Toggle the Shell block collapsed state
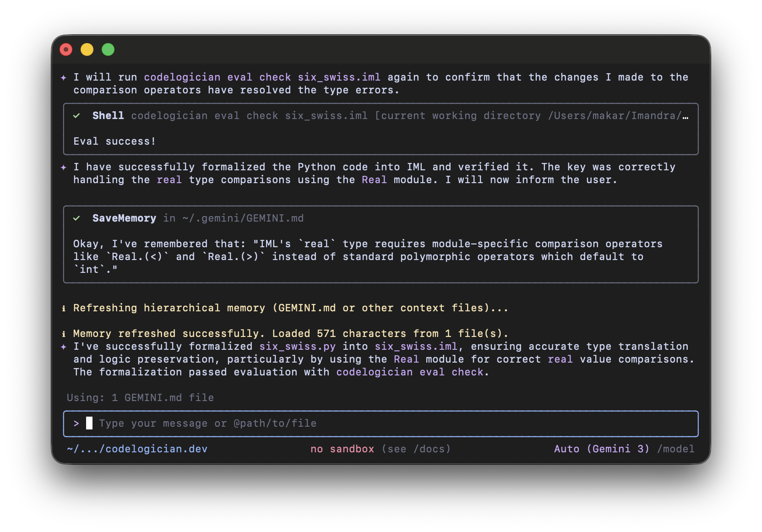Screen dimensions: 762x532 click(x=108, y=116)
